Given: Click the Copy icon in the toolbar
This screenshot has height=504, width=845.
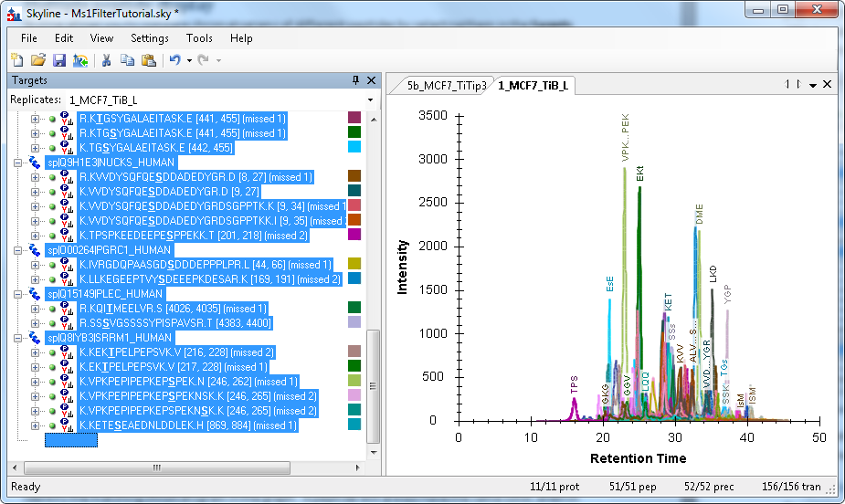Looking at the screenshot, I should pyautogui.click(x=127, y=60).
